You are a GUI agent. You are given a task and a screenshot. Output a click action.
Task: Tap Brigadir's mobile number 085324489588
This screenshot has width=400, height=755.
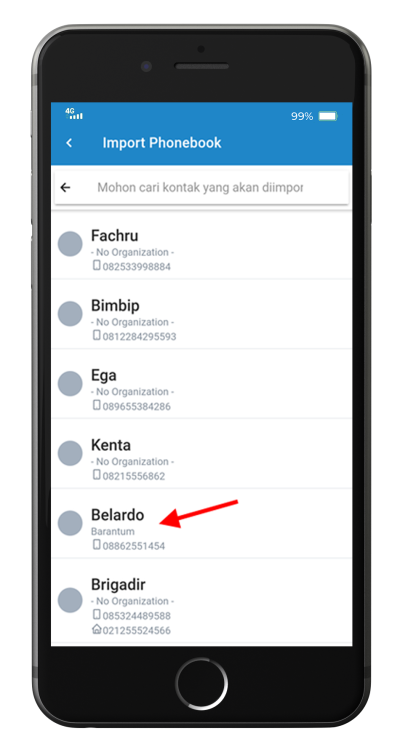click(136, 616)
